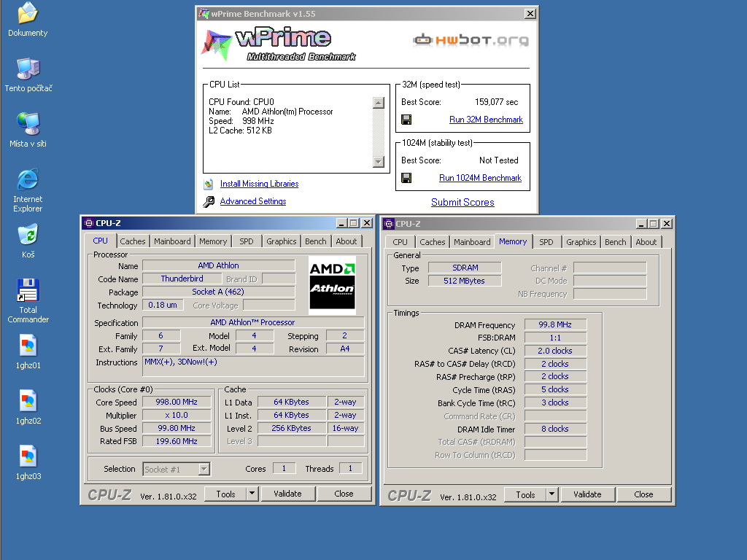Click the CAS# Latency 2.0 clocks value

tap(555, 351)
